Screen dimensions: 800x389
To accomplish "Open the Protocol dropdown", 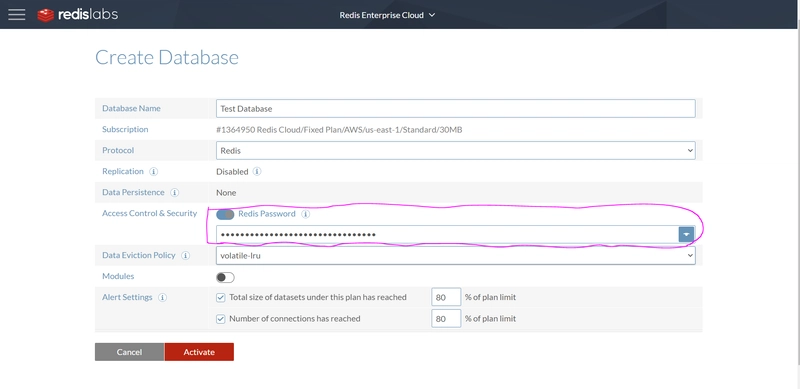I will [x=456, y=151].
